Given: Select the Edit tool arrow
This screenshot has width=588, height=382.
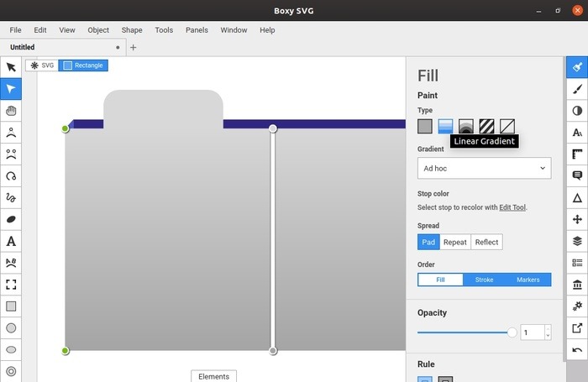Looking at the screenshot, I should pos(11,89).
